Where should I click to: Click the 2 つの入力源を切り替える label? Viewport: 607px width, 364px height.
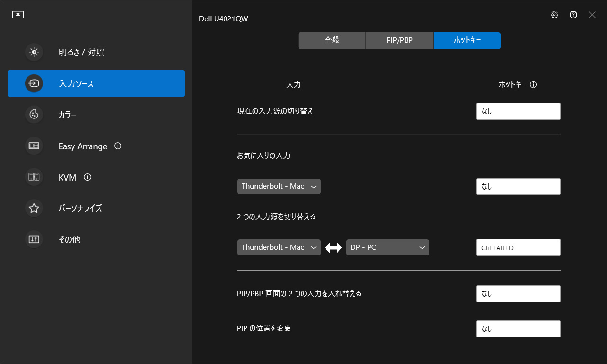[276, 217]
